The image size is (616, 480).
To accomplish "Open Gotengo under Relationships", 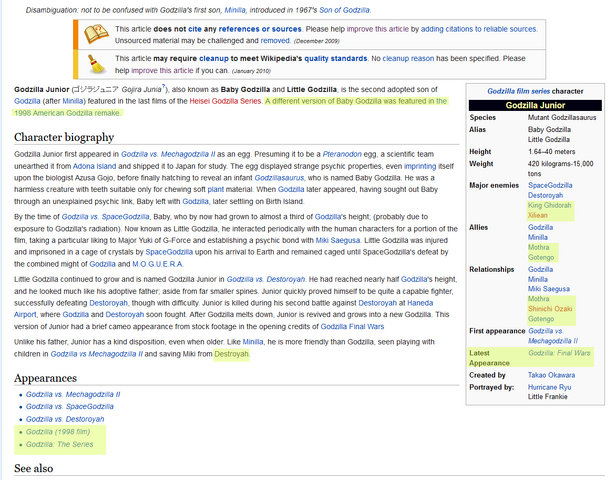I will coord(541,319).
